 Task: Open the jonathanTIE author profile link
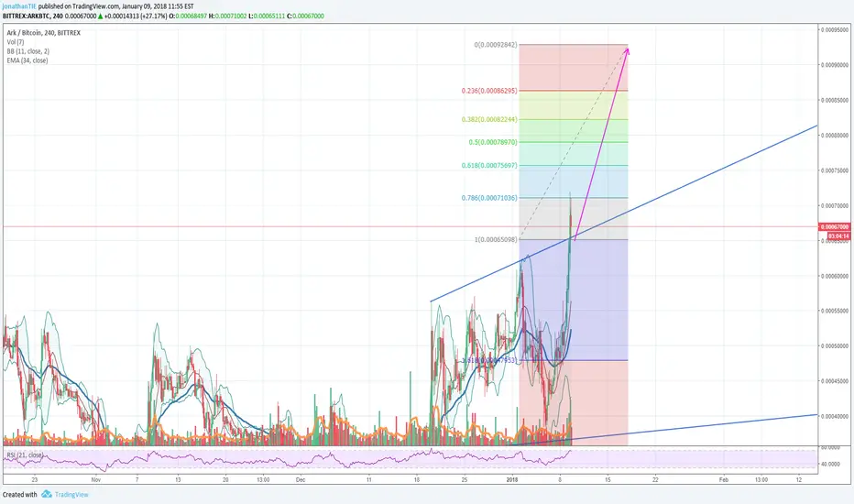[x=19, y=6]
